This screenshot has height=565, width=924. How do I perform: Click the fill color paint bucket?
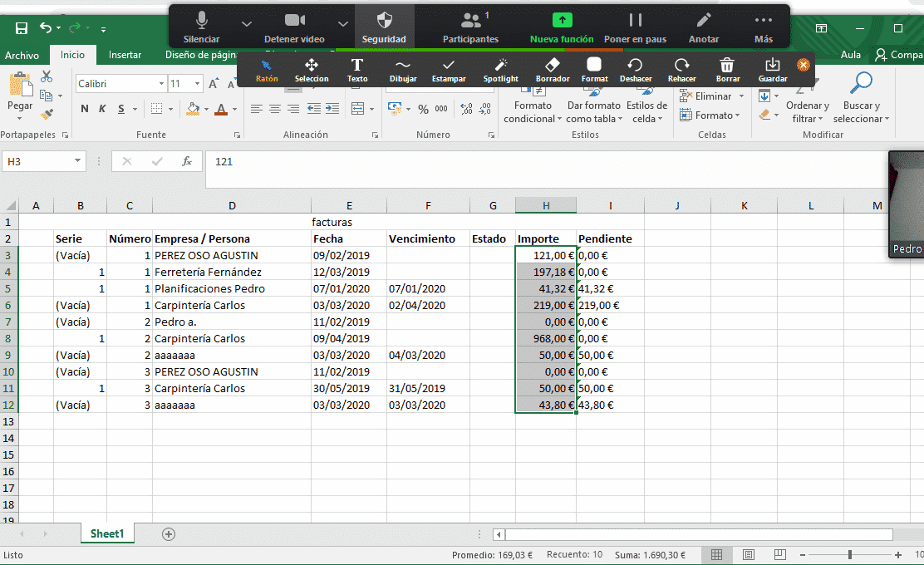coord(193,109)
